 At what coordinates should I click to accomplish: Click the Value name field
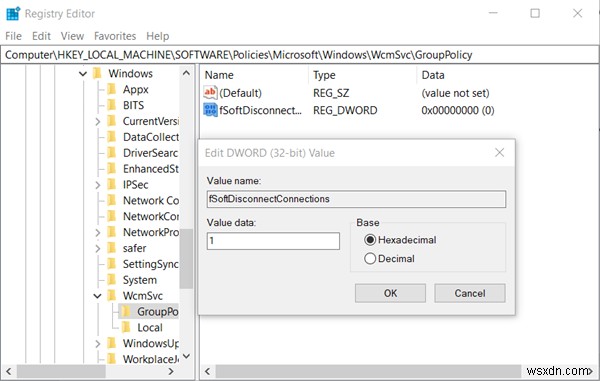click(x=356, y=199)
